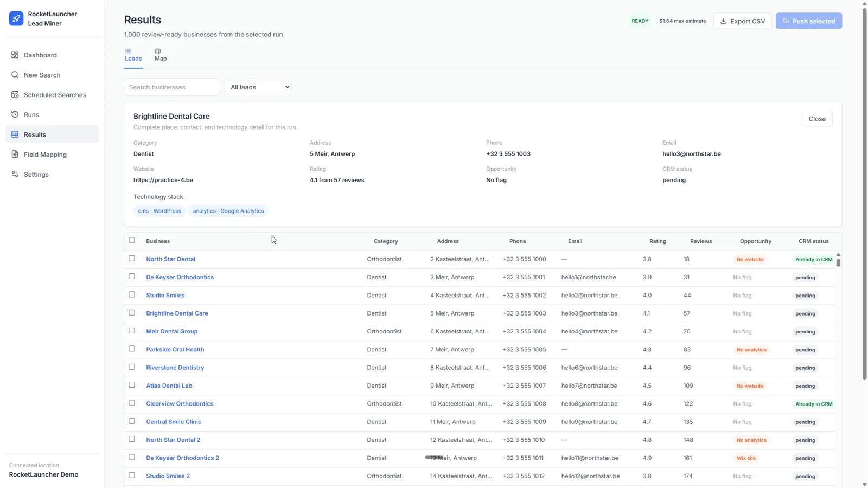Click the Runs history icon
Viewport: 868px width, 488px height.
pos(15,114)
